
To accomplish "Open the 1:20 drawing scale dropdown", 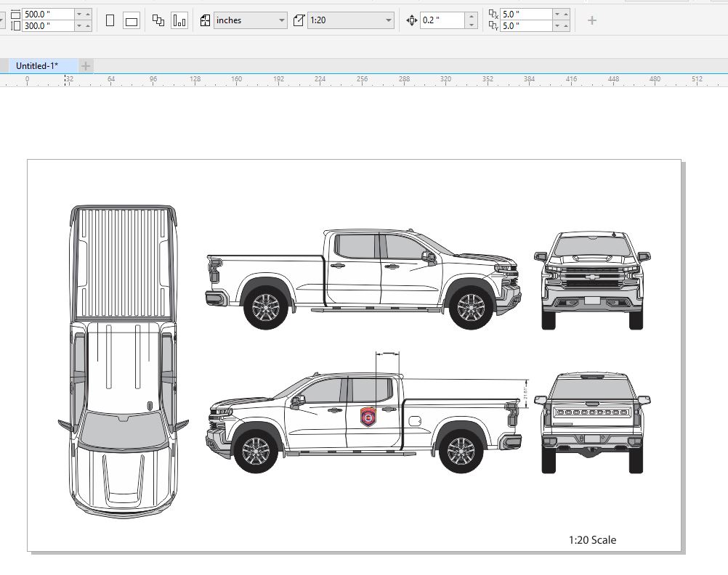I will [388, 20].
